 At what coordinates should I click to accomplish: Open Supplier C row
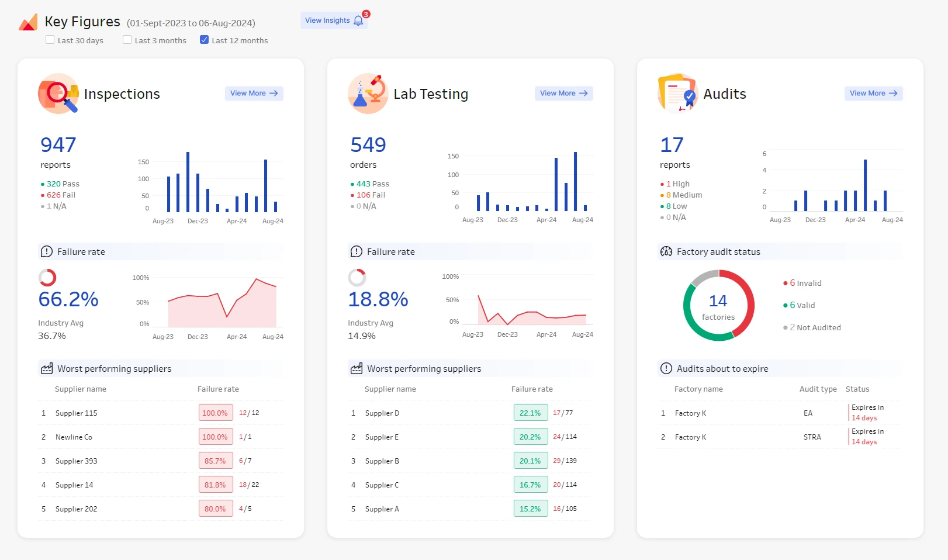[470, 485]
